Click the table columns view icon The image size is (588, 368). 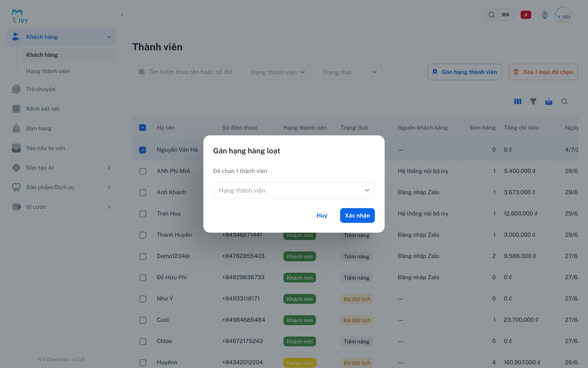click(x=518, y=101)
